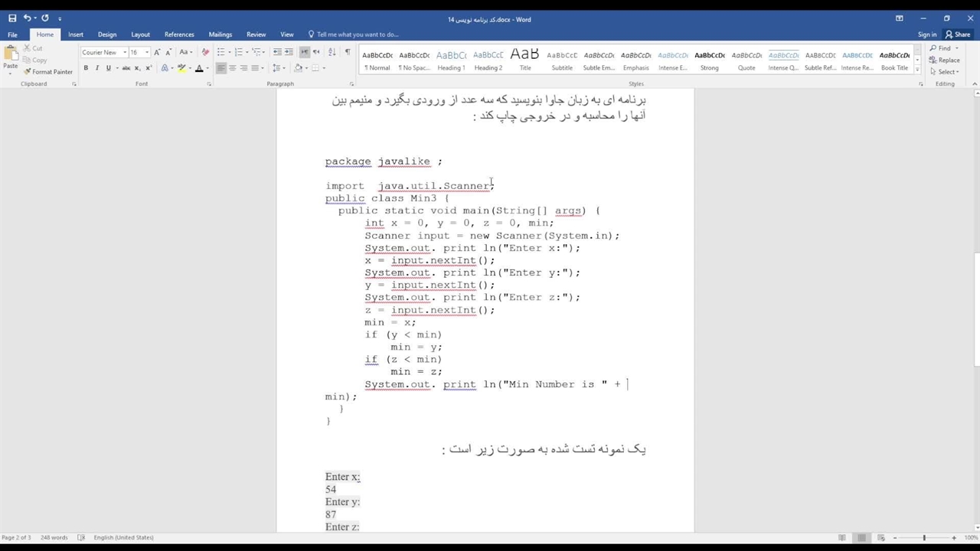
Task: Center align the paragraph text
Action: (233, 68)
